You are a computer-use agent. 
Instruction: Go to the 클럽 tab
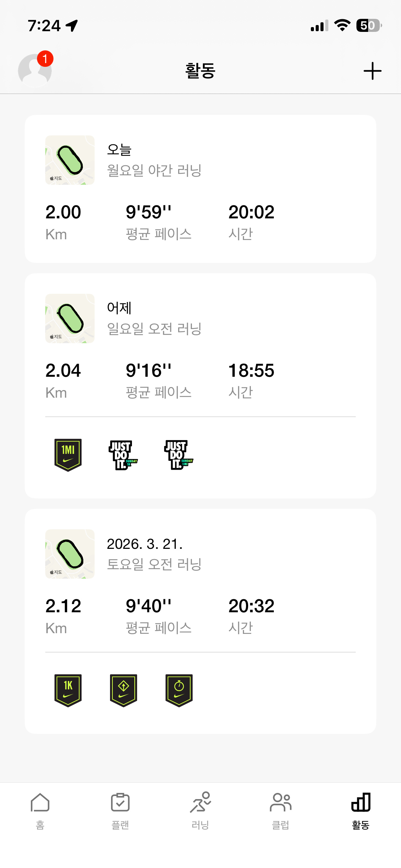281,810
